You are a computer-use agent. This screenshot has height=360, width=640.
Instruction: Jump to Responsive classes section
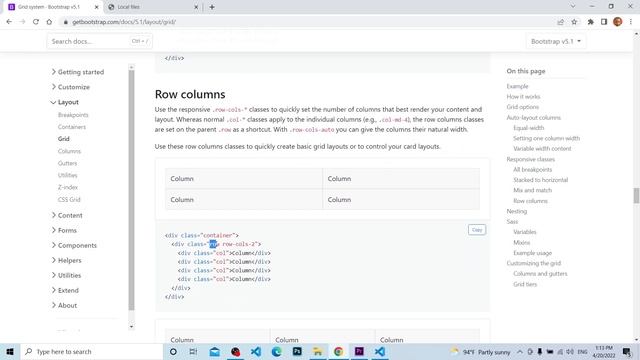[x=531, y=159]
